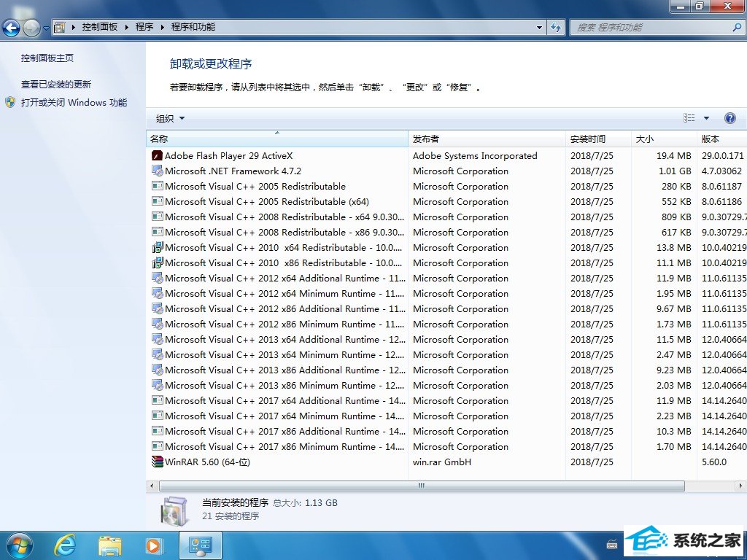Viewport: 747px width, 560px height.
Task: Click the Control Panel address bar icon
Action: coord(60,27)
